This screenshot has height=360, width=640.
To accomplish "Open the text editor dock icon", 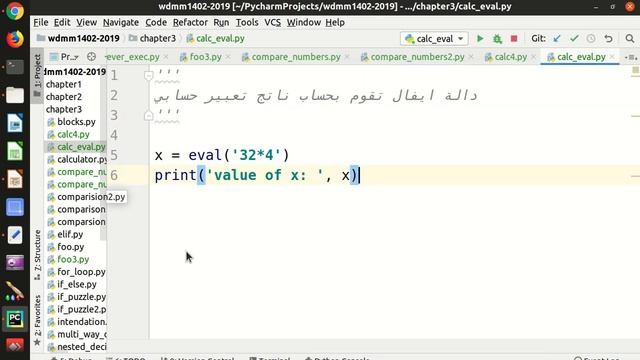I will (x=15, y=235).
